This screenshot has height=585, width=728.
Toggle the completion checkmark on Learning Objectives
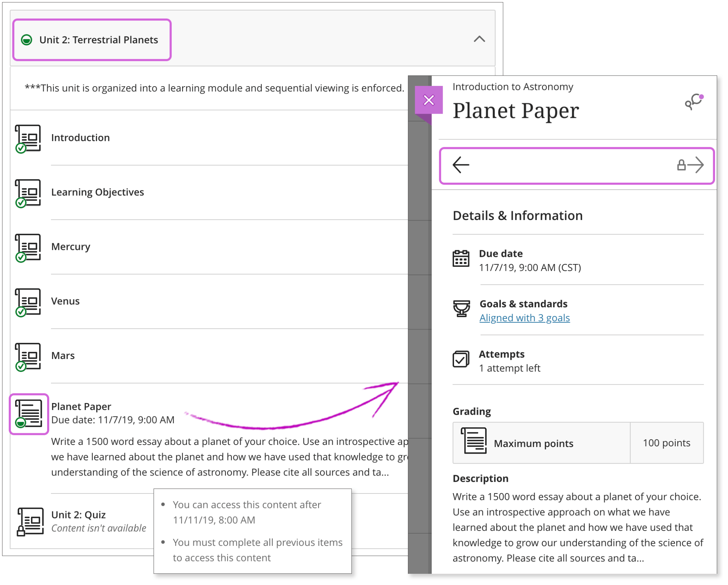[21, 203]
